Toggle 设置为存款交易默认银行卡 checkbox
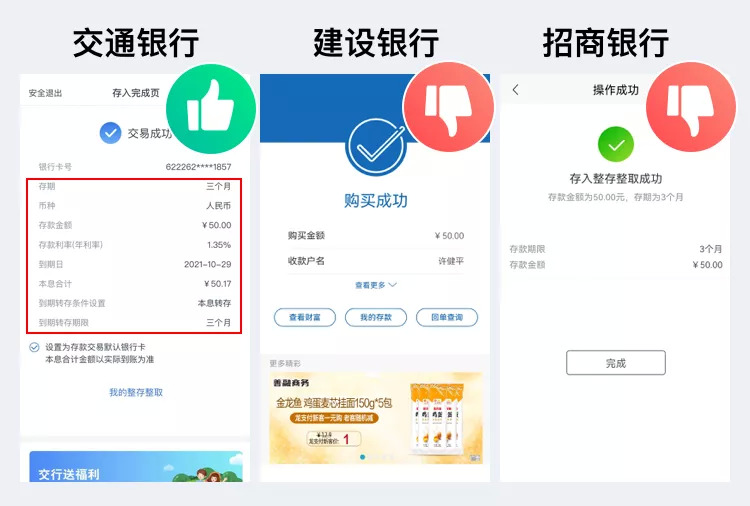 click(x=34, y=347)
